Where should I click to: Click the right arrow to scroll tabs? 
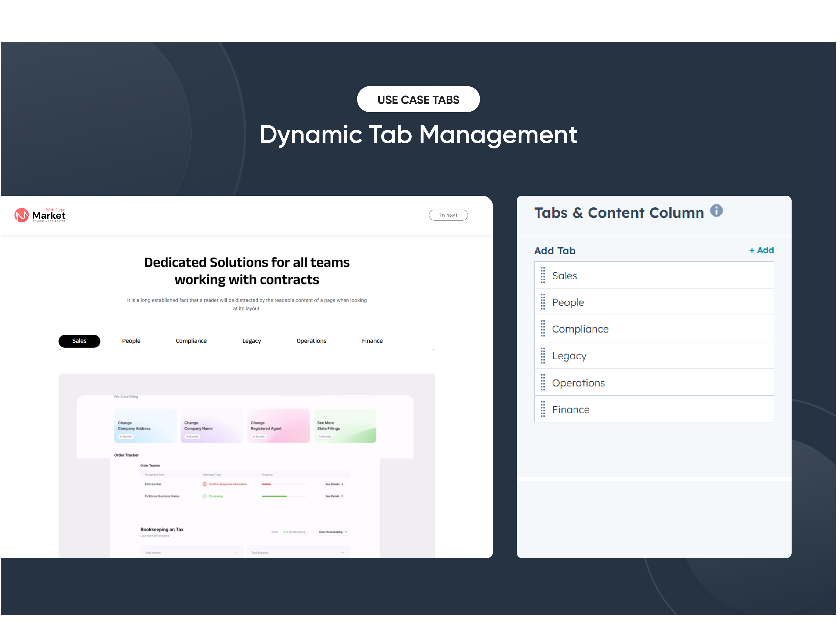(433, 349)
